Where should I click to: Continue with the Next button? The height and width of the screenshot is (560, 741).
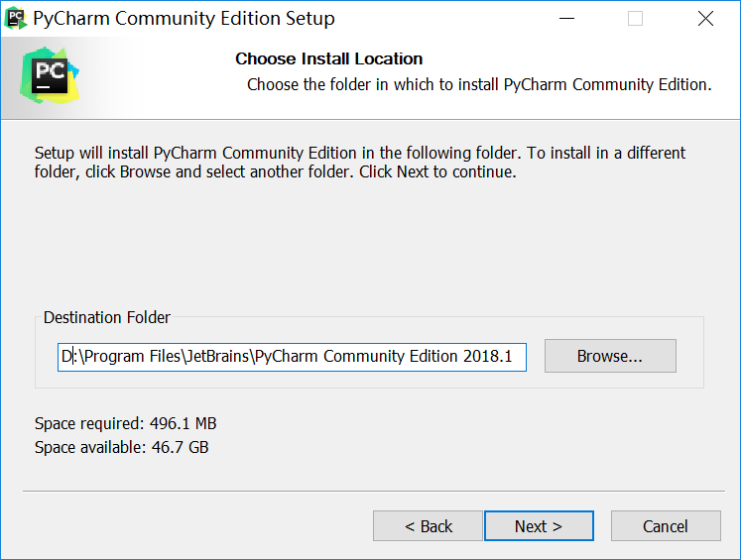539,526
